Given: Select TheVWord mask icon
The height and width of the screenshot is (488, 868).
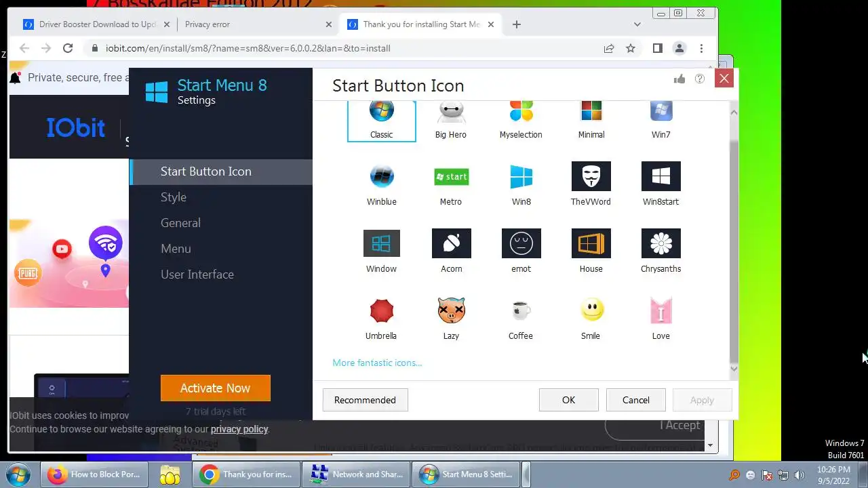Looking at the screenshot, I should [591, 184].
